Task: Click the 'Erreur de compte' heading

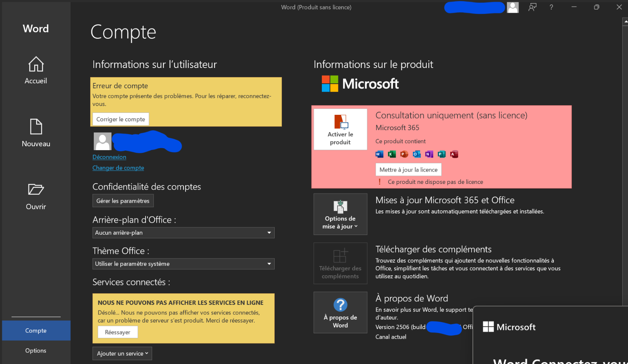Action: (x=120, y=86)
